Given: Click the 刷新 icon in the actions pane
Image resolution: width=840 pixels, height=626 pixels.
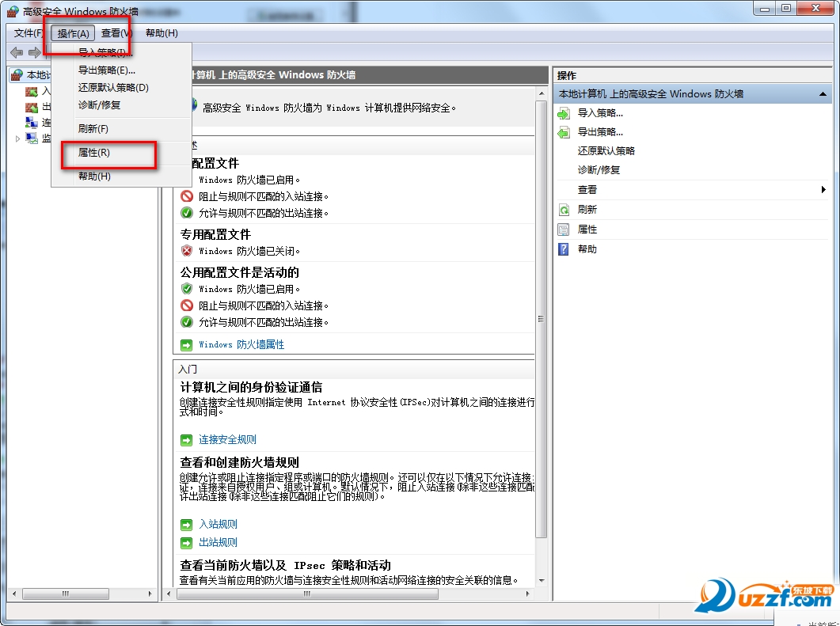Looking at the screenshot, I should coord(564,210).
